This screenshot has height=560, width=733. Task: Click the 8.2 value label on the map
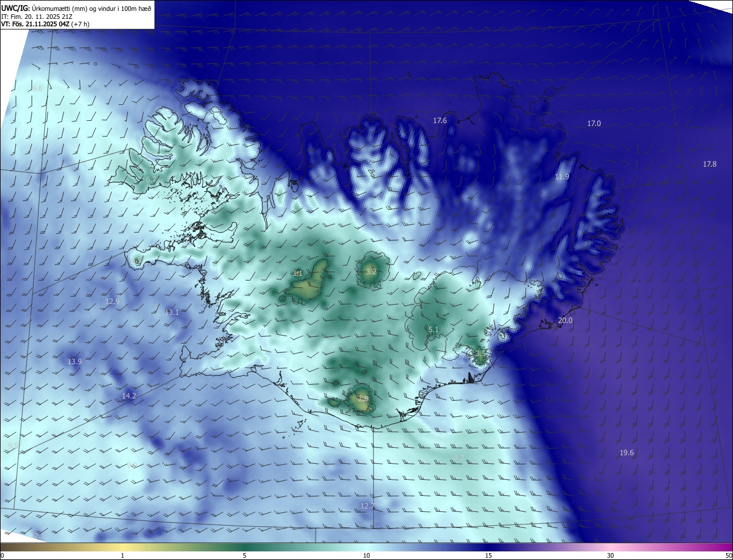click(459, 458)
